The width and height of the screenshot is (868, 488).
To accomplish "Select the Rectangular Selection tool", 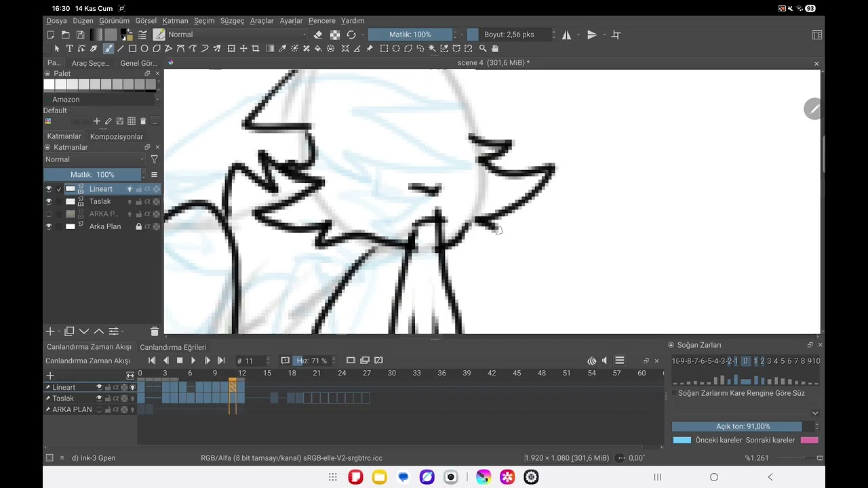I will (384, 49).
